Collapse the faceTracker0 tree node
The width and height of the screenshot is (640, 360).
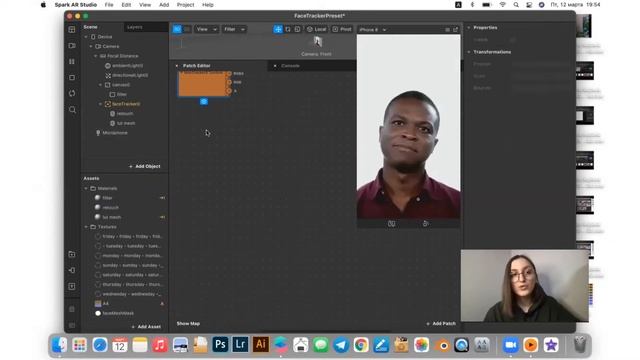[101, 104]
